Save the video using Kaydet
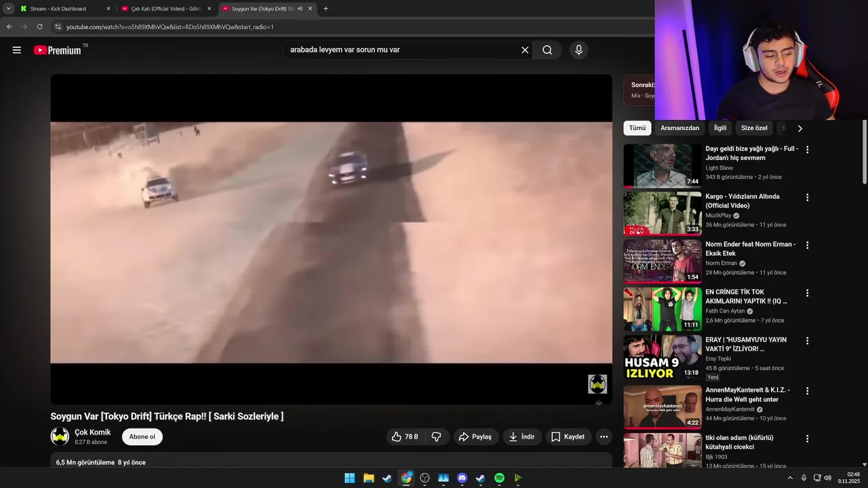868x488 pixels. [568, 437]
